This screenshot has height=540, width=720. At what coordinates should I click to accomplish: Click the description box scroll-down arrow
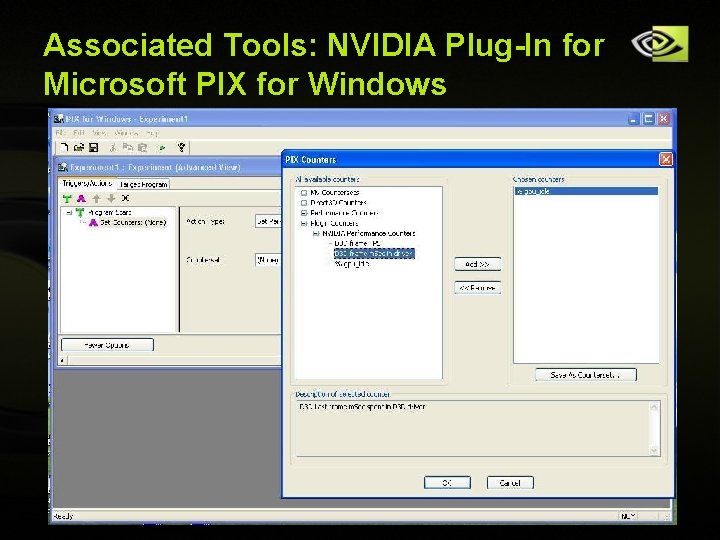654,450
